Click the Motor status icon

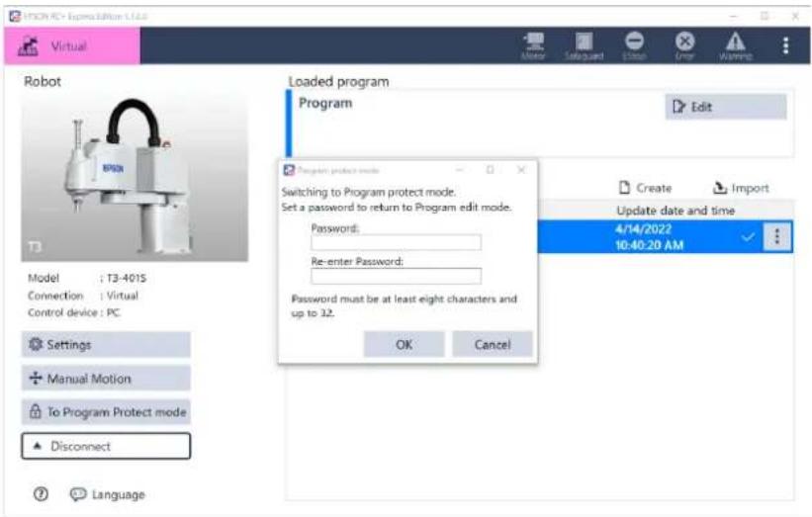[533, 46]
